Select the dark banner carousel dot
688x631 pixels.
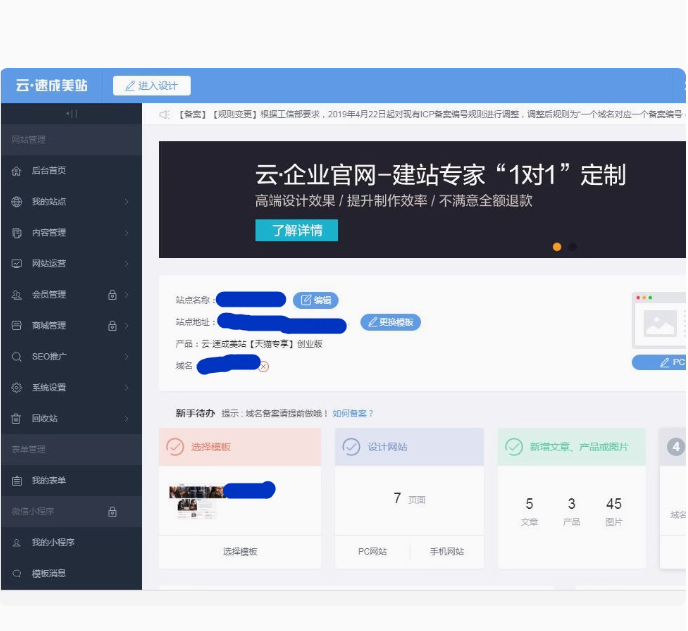click(x=572, y=247)
